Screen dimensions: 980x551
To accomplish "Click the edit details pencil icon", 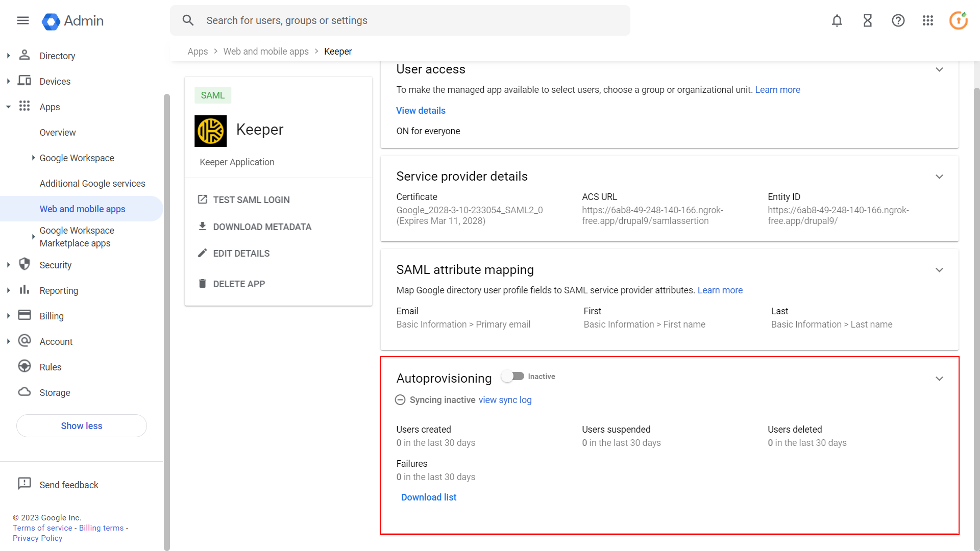I will point(203,253).
